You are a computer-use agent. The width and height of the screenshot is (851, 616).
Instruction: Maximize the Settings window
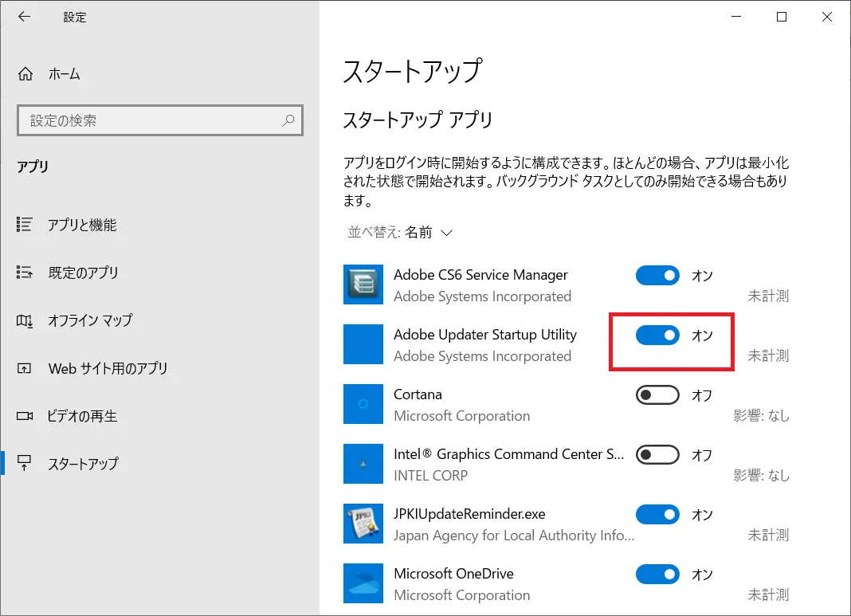782,17
